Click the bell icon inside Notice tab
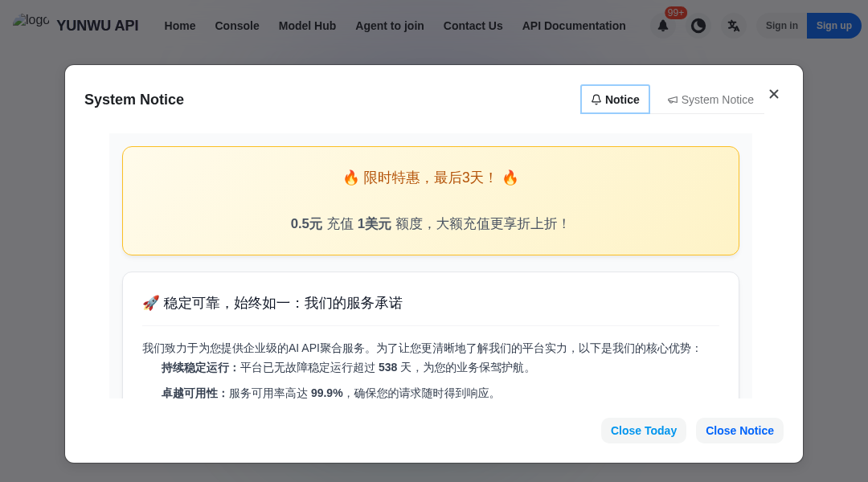868x482 pixels. pyautogui.click(x=596, y=99)
